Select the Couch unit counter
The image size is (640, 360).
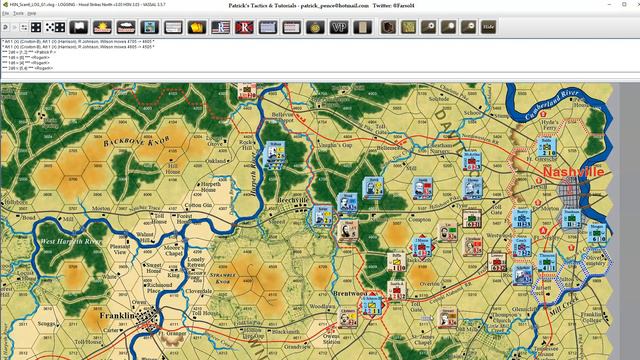(x=522, y=247)
